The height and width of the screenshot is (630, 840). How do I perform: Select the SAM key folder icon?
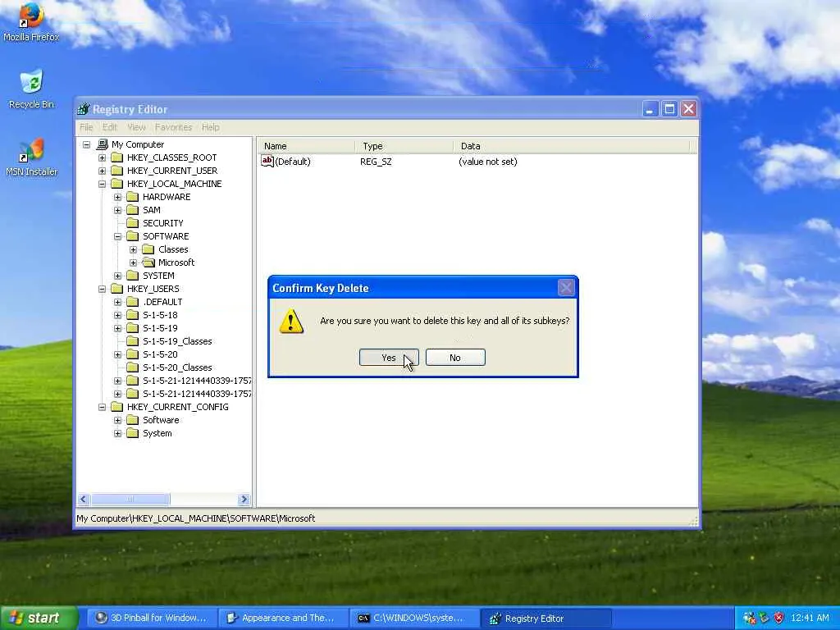pyautogui.click(x=132, y=210)
